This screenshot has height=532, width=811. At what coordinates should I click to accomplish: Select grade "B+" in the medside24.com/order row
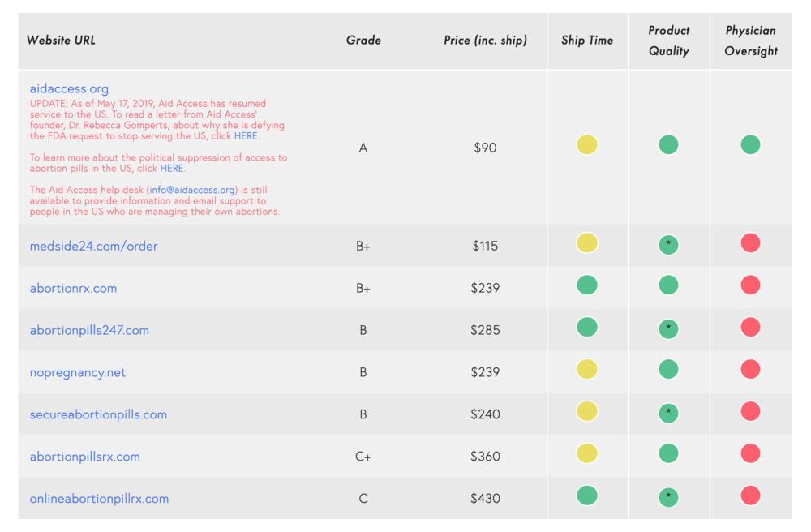(x=363, y=246)
